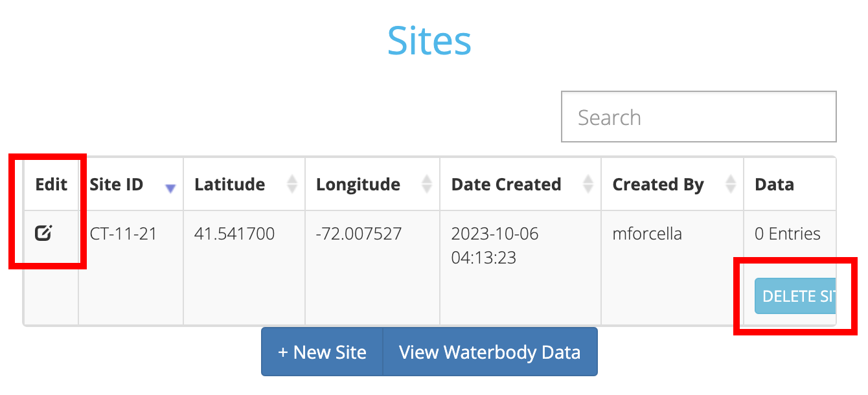The height and width of the screenshot is (395, 868).
Task: Select the CT-11-21 site ID cell
Action: click(x=123, y=234)
